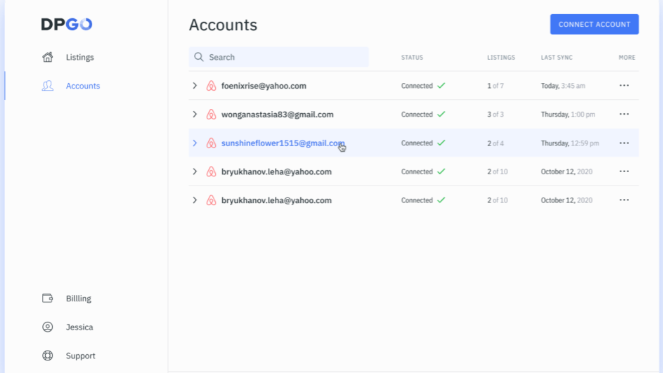Click the search magnifier icon
The width and height of the screenshot is (663, 373).
pyautogui.click(x=199, y=57)
